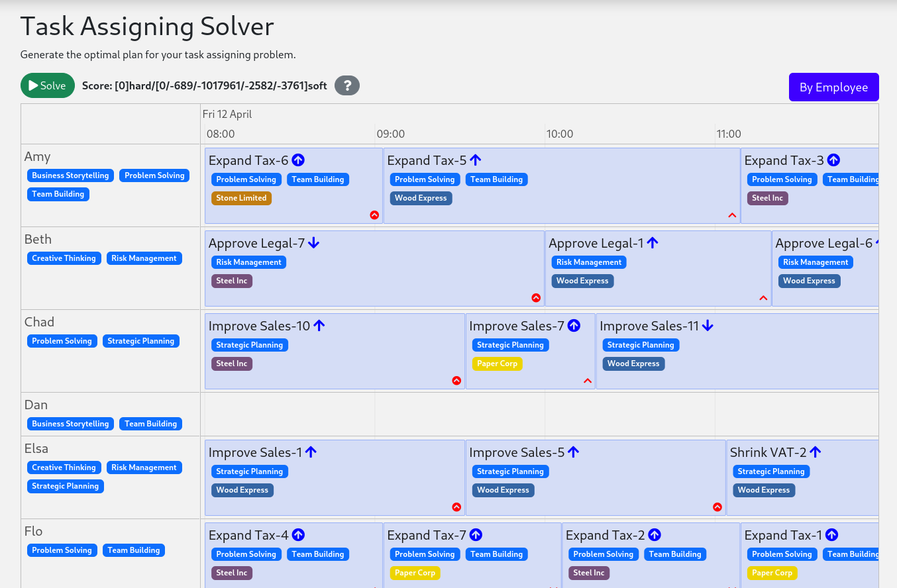Click employee name Beth
The height and width of the screenshot is (588, 897).
[x=38, y=239]
